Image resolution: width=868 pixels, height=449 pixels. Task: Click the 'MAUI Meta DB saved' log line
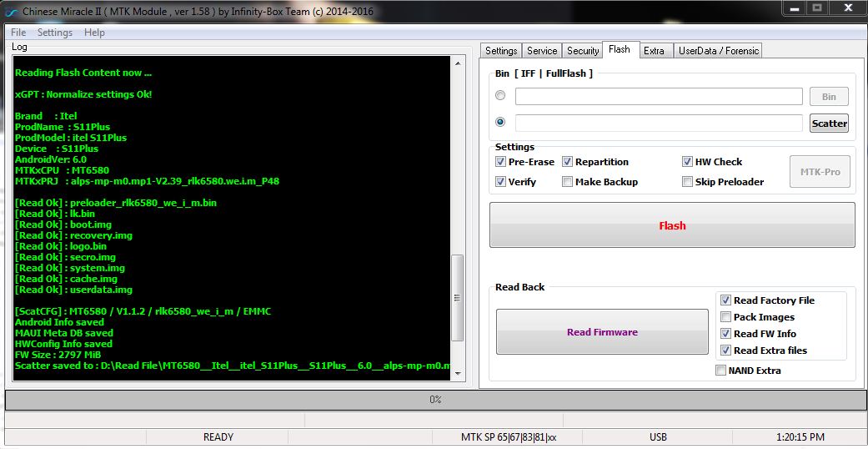click(x=64, y=333)
